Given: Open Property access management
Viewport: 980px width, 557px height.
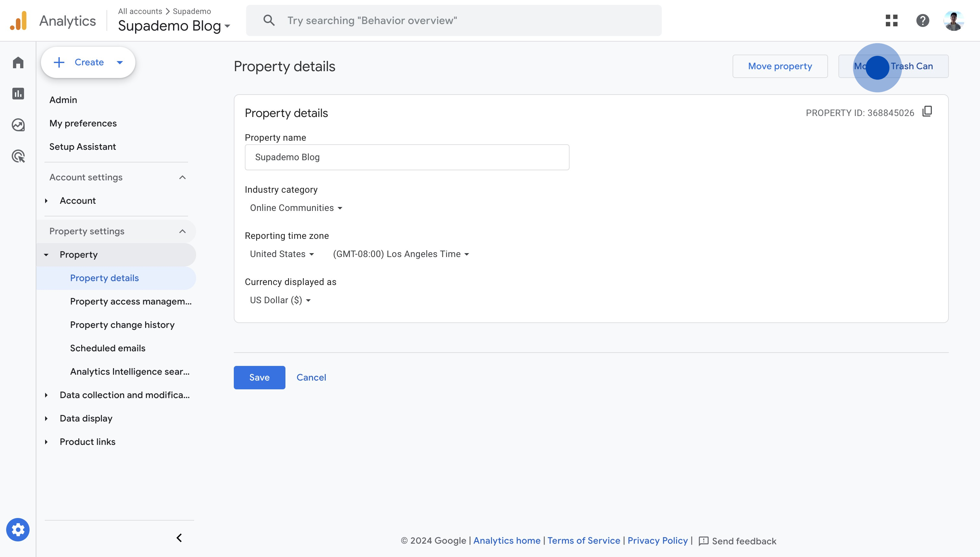Looking at the screenshot, I should pyautogui.click(x=131, y=302).
